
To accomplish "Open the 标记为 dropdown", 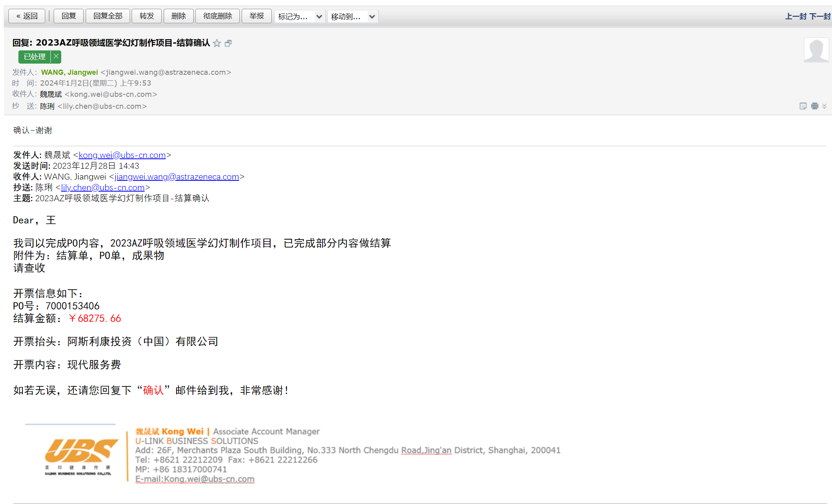I will pyautogui.click(x=299, y=16).
